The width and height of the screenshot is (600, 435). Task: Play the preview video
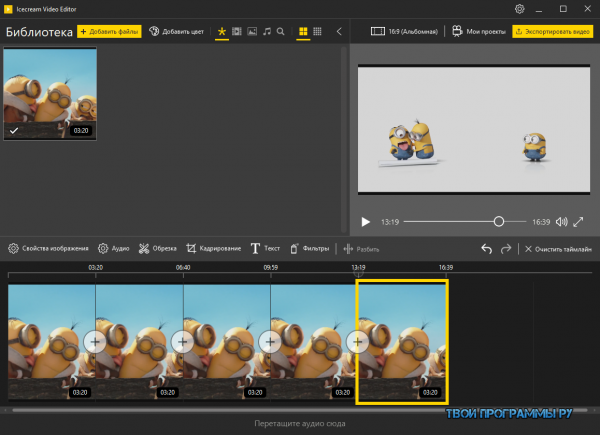(x=365, y=222)
